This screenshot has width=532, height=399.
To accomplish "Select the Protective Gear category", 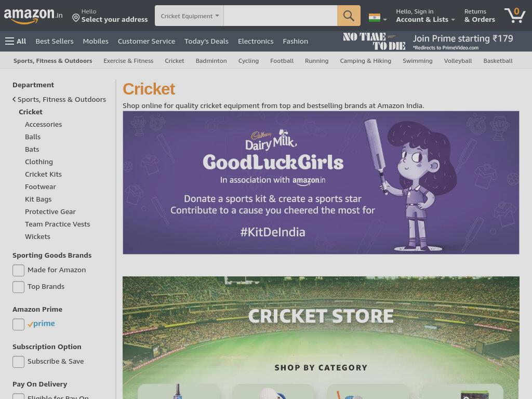I will tap(50, 212).
